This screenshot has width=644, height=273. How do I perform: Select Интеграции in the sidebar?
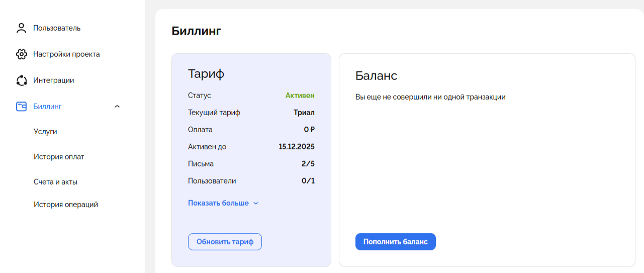coord(54,80)
